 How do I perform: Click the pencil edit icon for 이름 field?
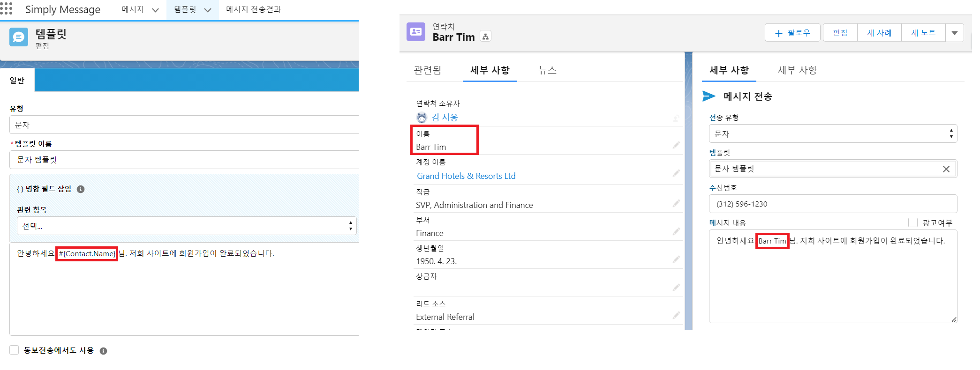click(x=676, y=145)
